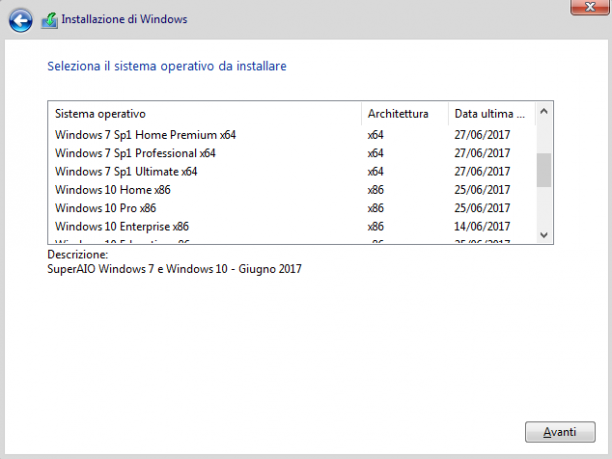612x459 pixels.
Task: Select Windows 7 Sp1 Ultimate x64
Action: coord(292,171)
